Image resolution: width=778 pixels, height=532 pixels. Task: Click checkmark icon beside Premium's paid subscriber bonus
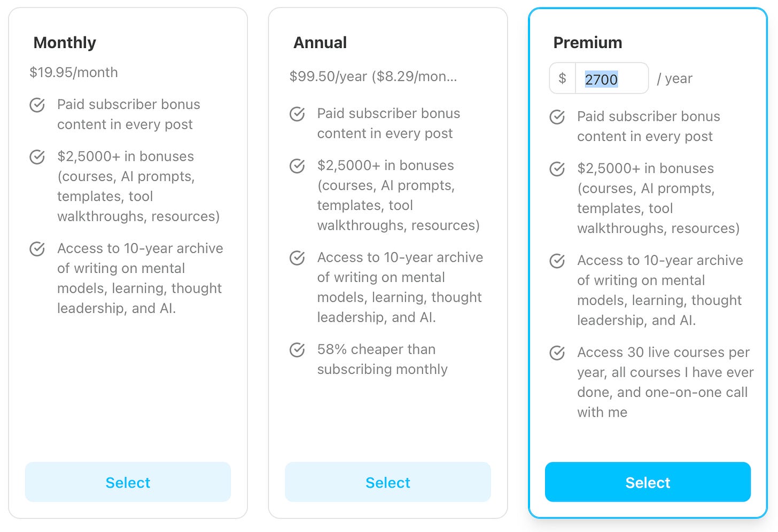557,117
